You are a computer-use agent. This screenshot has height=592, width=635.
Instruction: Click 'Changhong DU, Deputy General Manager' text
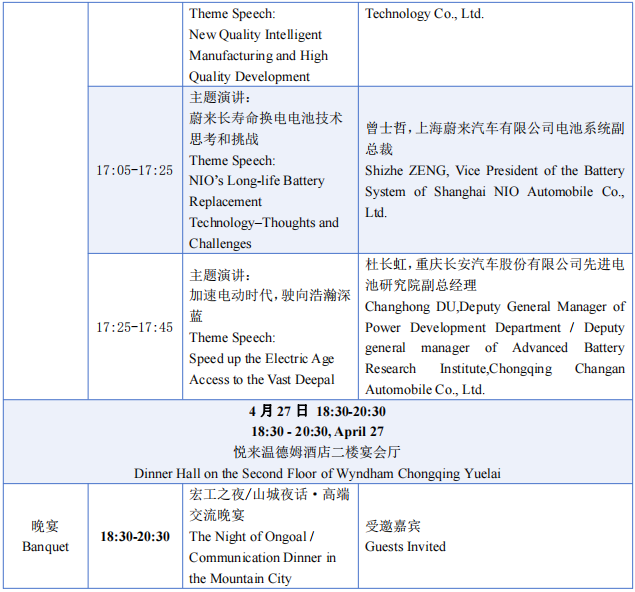[x=494, y=307]
